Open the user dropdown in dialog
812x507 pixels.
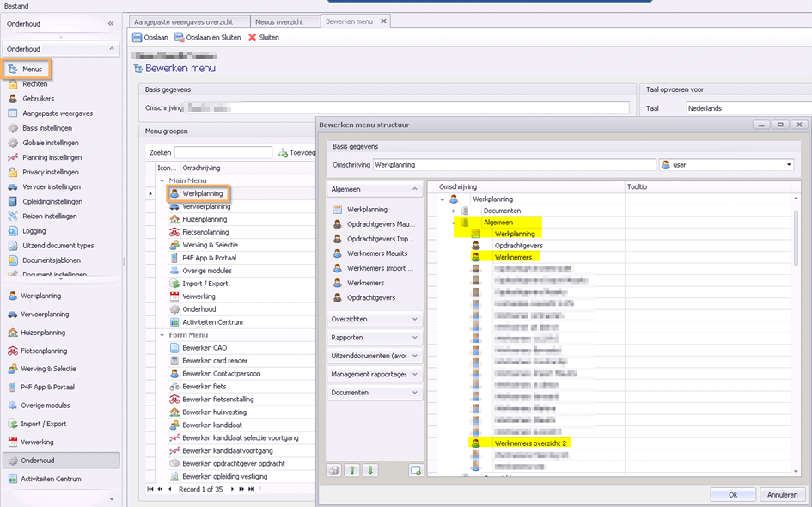(788, 165)
